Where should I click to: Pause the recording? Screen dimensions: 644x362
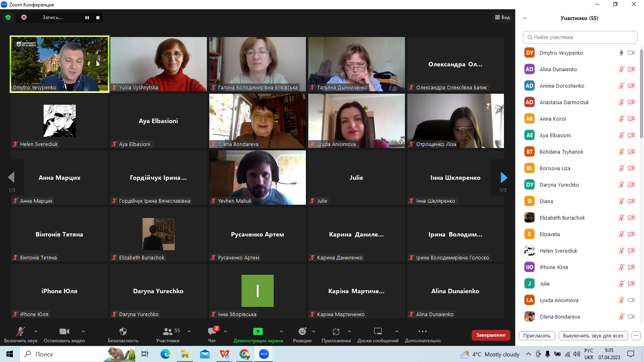87,17
